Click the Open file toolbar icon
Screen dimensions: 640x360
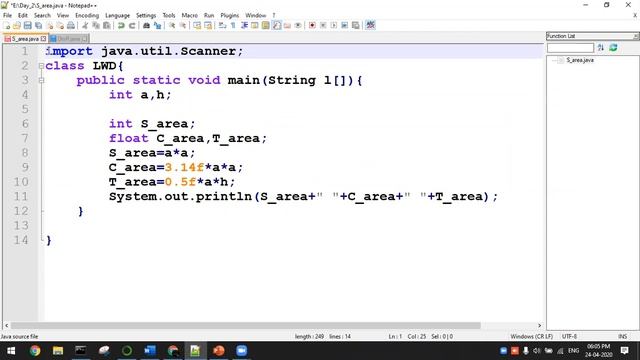17,25
